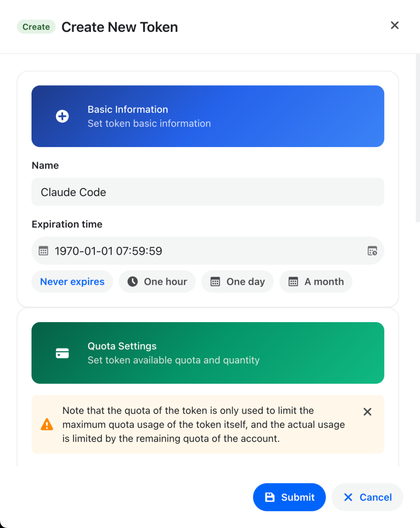
Task: Click the calendar icon on A month
Action: 293,282
